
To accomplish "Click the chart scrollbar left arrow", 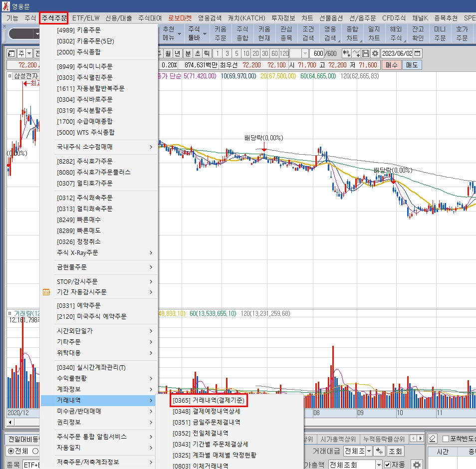I will click(10, 422).
